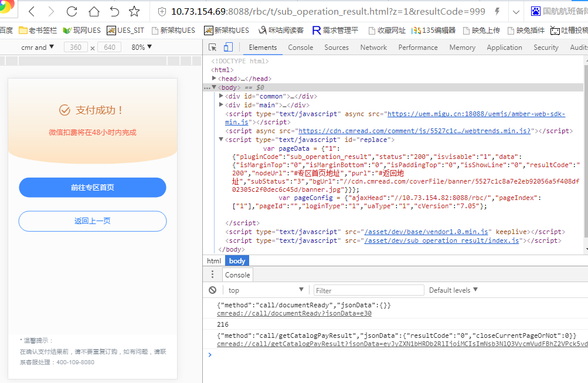Reload the page with the refresh icon
Viewport: 588px width, 383px height.
click(72, 12)
